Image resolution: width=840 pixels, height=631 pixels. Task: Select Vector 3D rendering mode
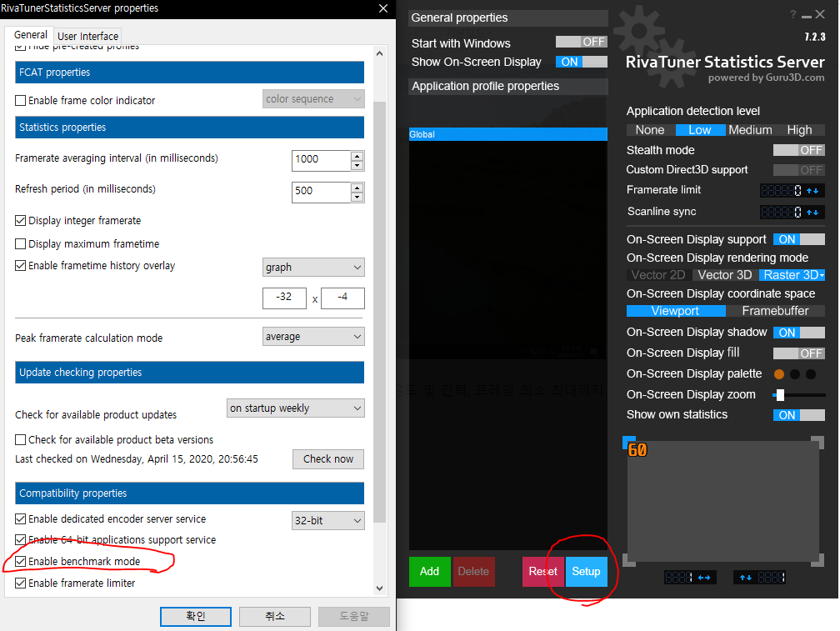725,275
